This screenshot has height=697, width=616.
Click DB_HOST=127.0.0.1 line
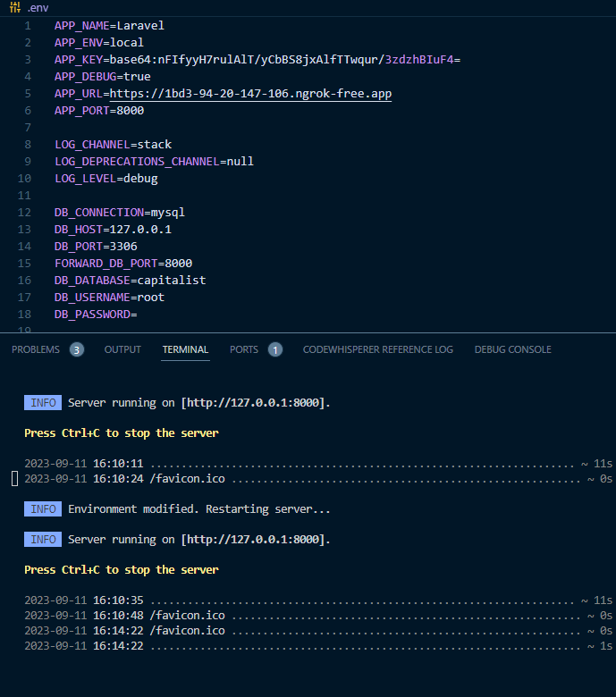coord(113,230)
